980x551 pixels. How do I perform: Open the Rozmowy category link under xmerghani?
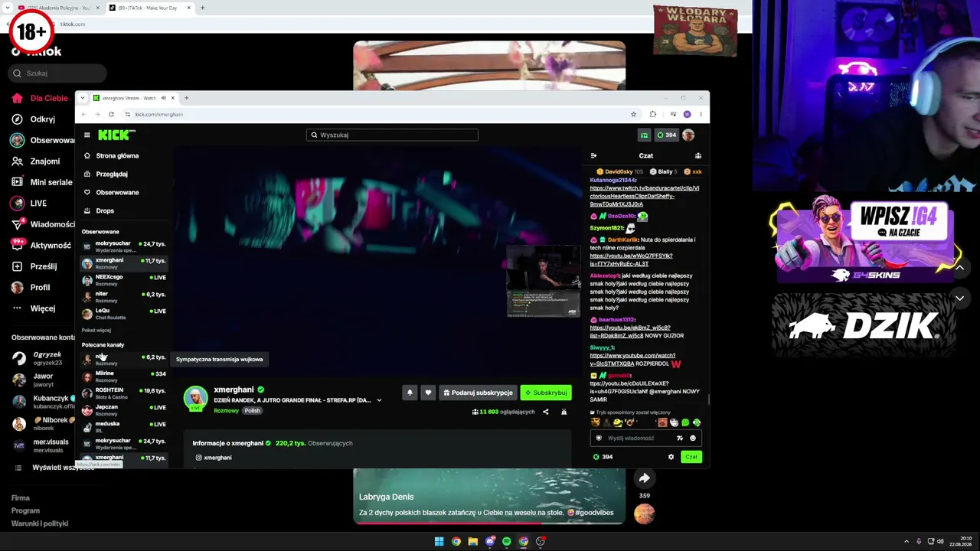226,411
